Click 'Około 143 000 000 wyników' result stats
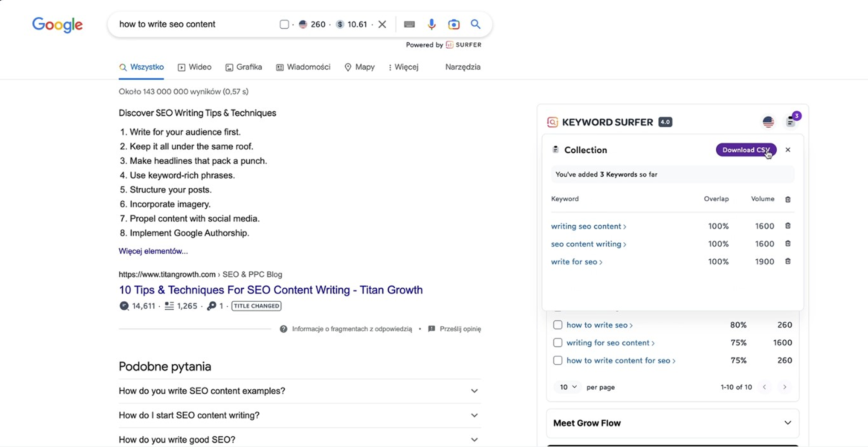The width and height of the screenshot is (868, 447). coord(183,92)
